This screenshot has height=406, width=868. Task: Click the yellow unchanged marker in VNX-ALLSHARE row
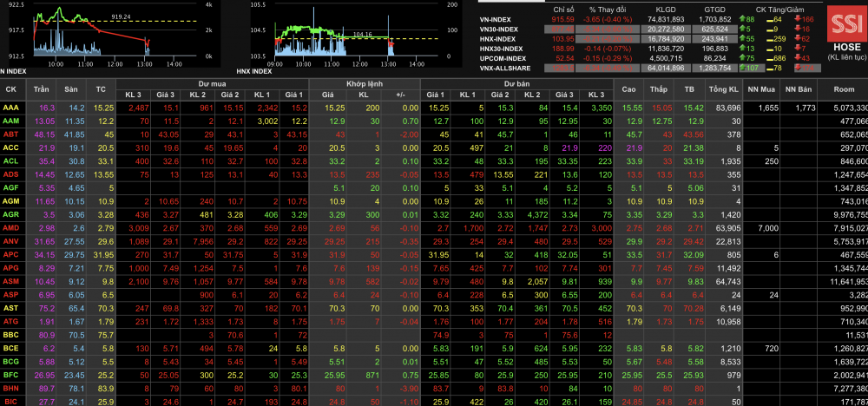[x=766, y=68]
